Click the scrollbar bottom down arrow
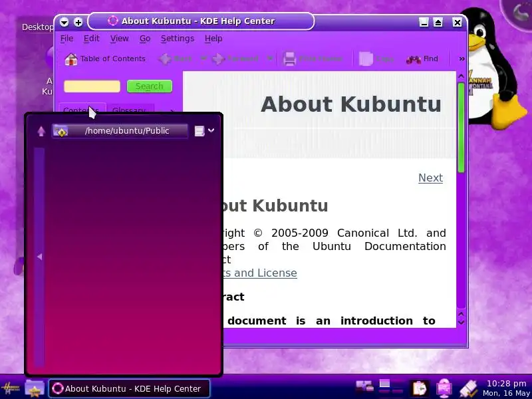The height and width of the screenshot is (399, 532). tap(461, 323)
